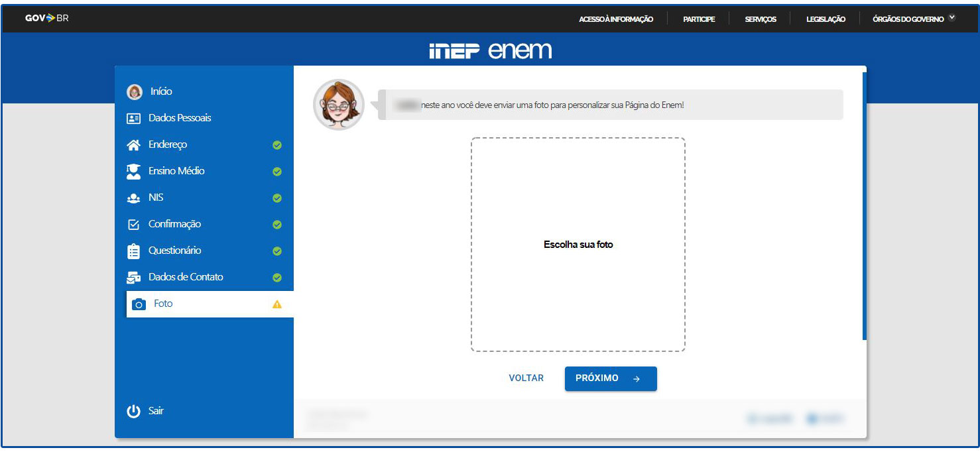Click Sair to log out
Viewport: 980px width, 454px height.
[156, 411]
